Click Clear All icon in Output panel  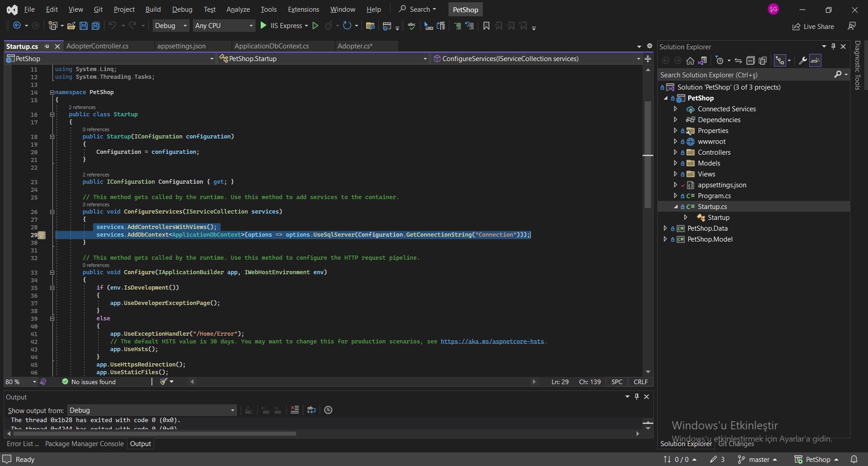(x=295, y=410)
